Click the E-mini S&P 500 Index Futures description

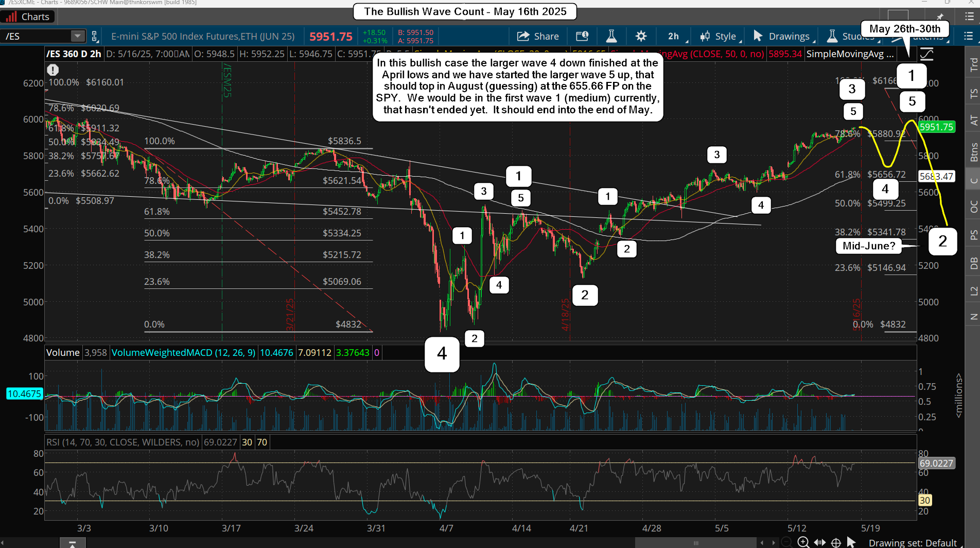(x=203, y=36)
